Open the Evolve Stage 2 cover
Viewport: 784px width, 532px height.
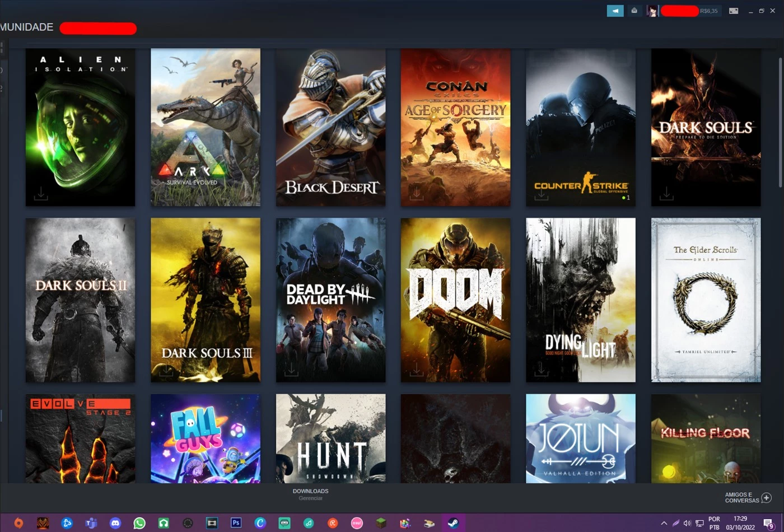click(x=80, y=438)
